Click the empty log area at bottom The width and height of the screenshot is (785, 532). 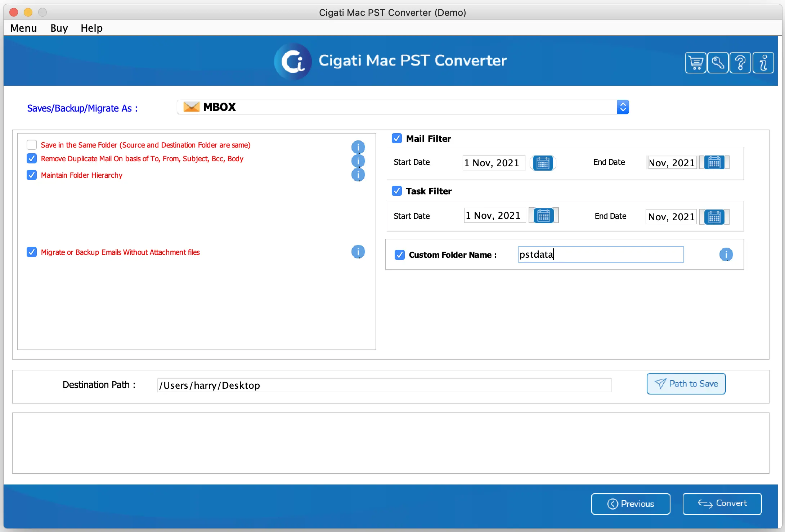click(x=391, y=443)
